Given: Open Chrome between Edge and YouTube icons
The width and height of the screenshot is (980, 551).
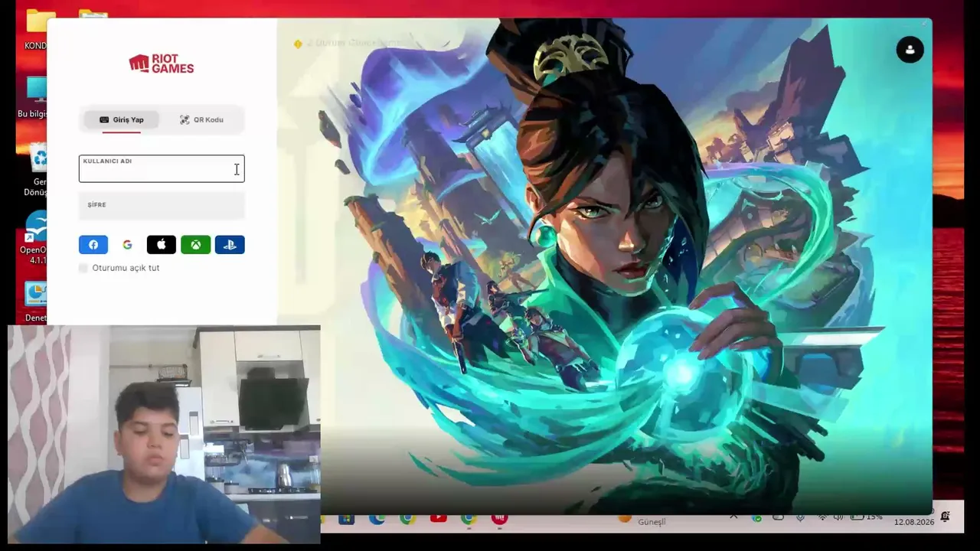Looking at the screenshot, I should (407, 519).
